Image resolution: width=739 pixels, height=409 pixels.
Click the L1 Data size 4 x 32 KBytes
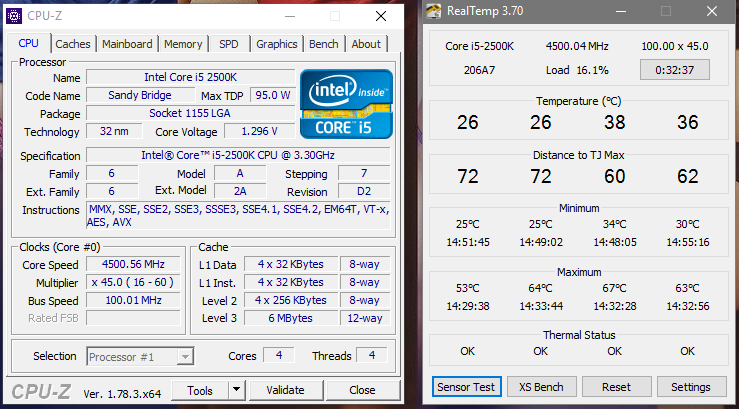pos(291,264)
